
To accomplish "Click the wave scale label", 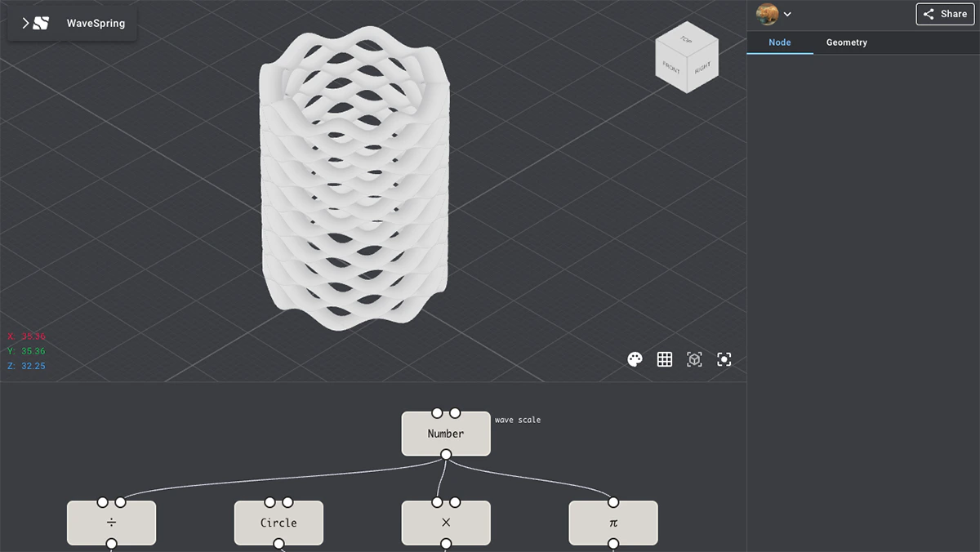I will (518, 420).
